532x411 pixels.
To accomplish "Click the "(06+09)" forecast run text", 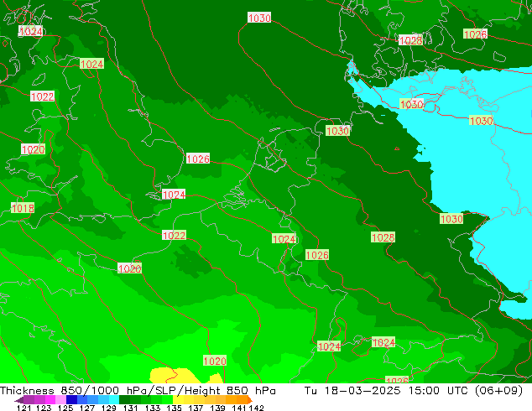I will tap(498, 391).
